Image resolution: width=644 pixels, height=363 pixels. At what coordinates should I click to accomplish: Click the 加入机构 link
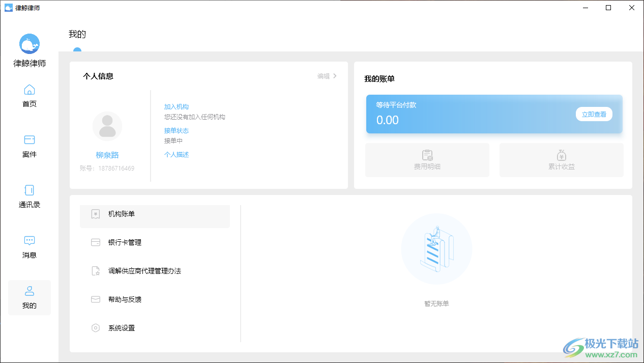click(x=176, y=107)
